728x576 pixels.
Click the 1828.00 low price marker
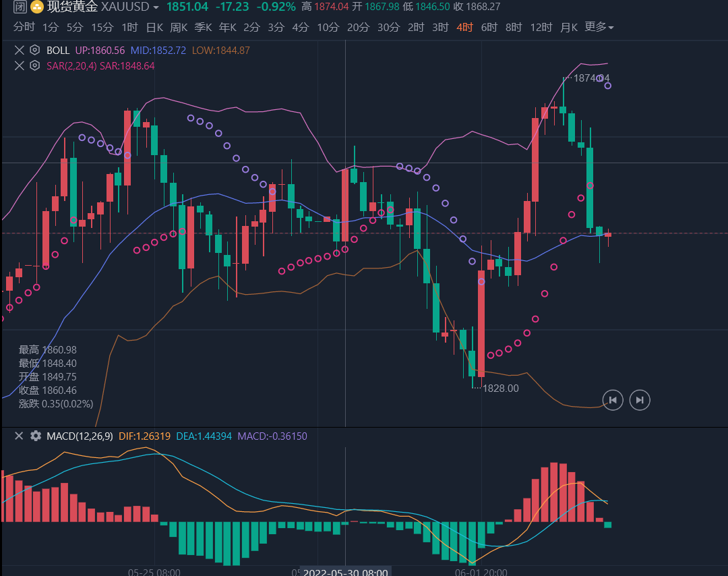tap(501, 388)
